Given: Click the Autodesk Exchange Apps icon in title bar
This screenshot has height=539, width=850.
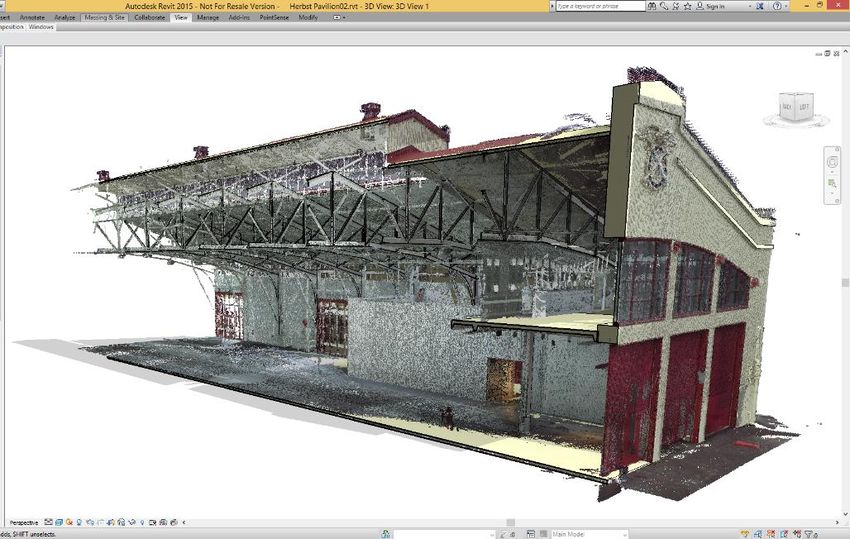Looking at the screenshot, I should pyautogui.click(x=761, y=6).
